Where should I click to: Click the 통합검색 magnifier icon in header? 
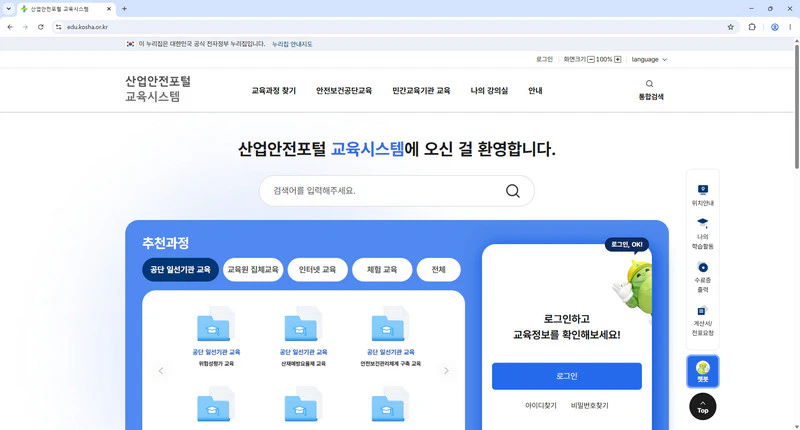pyautogui.click(x=649, y=84)
